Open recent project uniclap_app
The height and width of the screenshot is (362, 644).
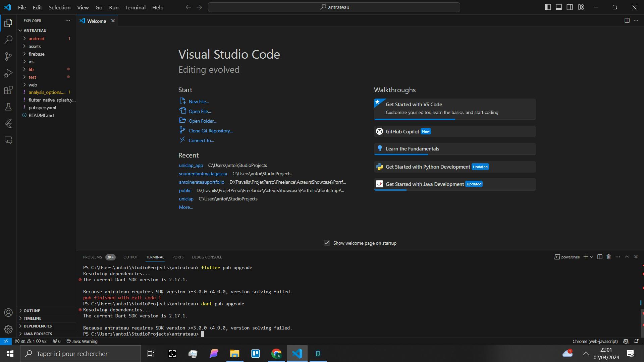point(191,165)
